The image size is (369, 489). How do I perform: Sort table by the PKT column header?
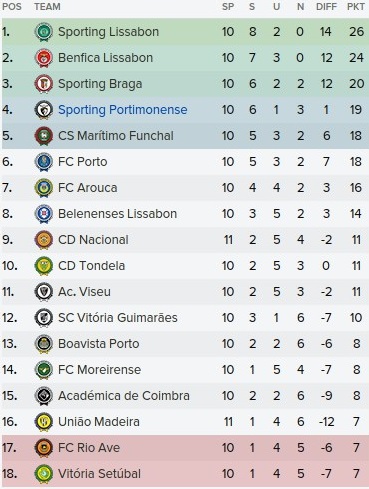click(356, 7)
